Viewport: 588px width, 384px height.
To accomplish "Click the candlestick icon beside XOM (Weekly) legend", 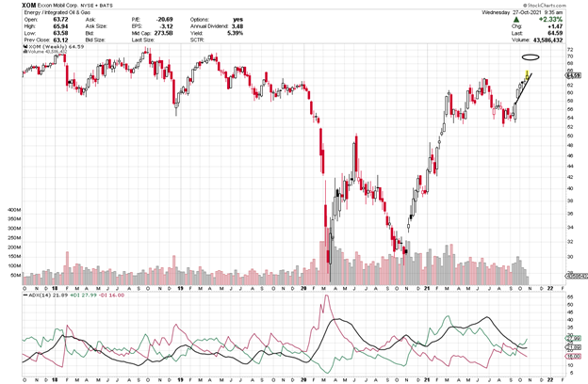I will point(26,47).
